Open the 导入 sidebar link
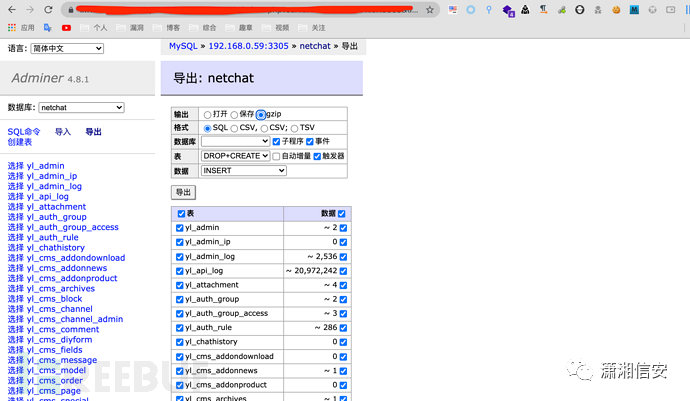This screenshot has height=401, width=690. click(62, 132)
